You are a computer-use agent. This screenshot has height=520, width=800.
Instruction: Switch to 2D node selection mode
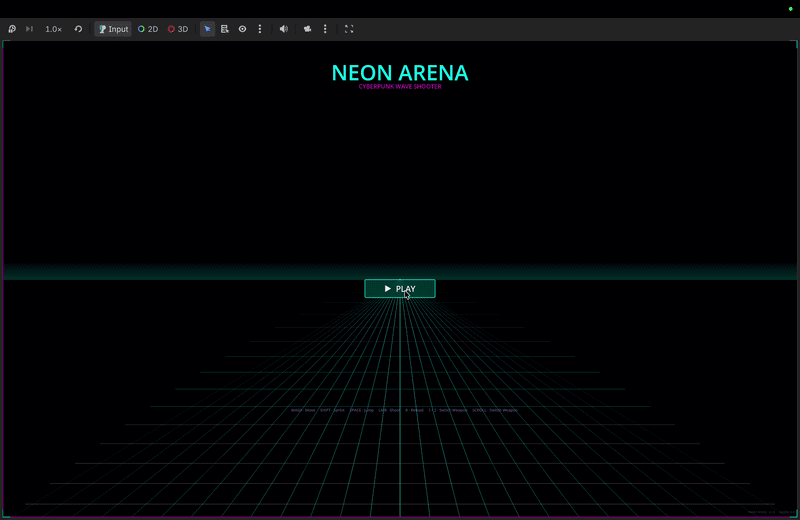pyautogui.click(x=148, y=29)
